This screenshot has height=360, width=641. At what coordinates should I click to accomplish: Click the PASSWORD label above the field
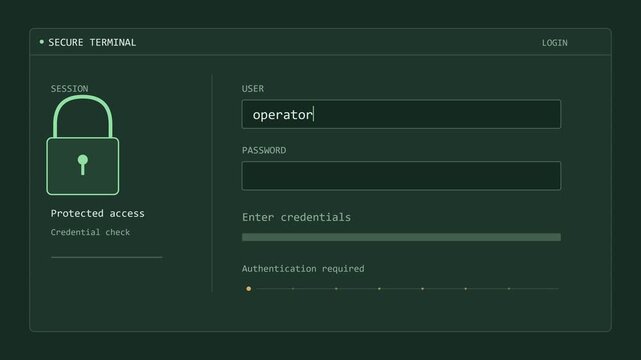click(264, 150)
